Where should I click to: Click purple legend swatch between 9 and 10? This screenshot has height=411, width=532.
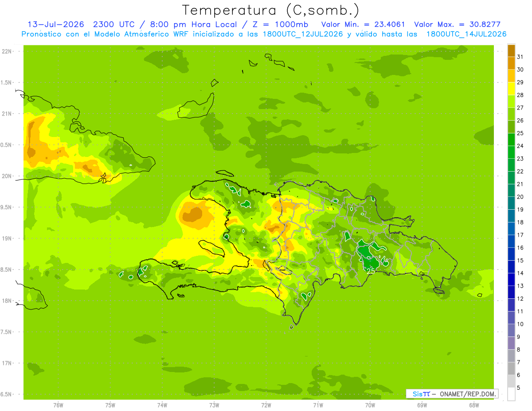tap(511, 331)
